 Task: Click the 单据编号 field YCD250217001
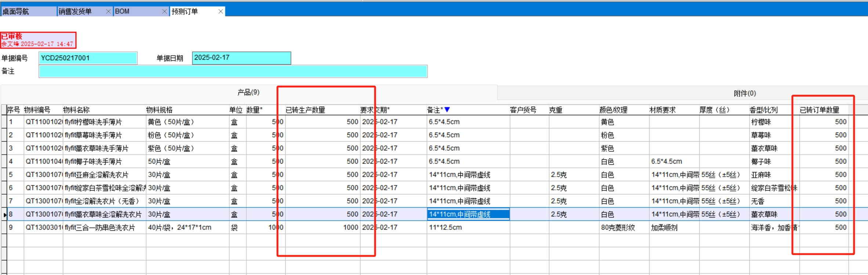[88, 58]
